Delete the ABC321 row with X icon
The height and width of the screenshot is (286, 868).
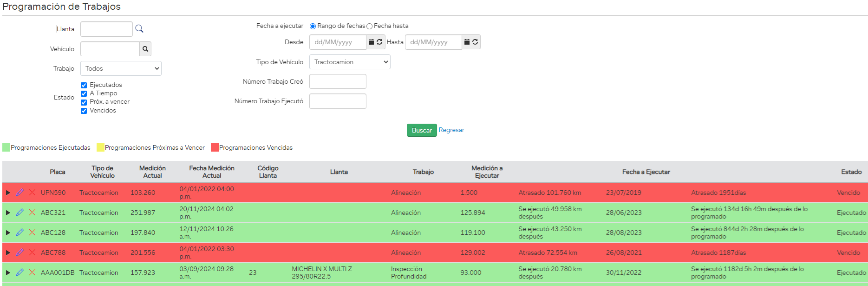(x=32, y=213)
